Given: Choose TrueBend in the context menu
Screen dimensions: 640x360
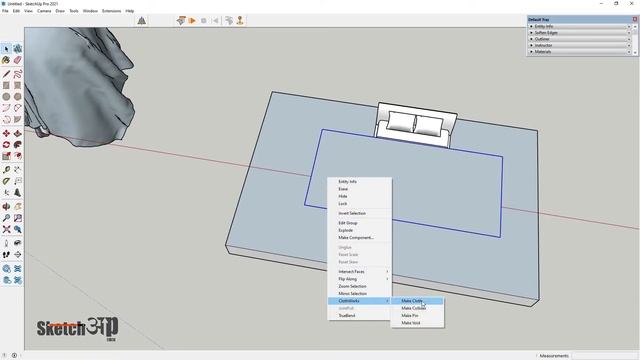Looking at the screenshot, I should tap(360, 316).
